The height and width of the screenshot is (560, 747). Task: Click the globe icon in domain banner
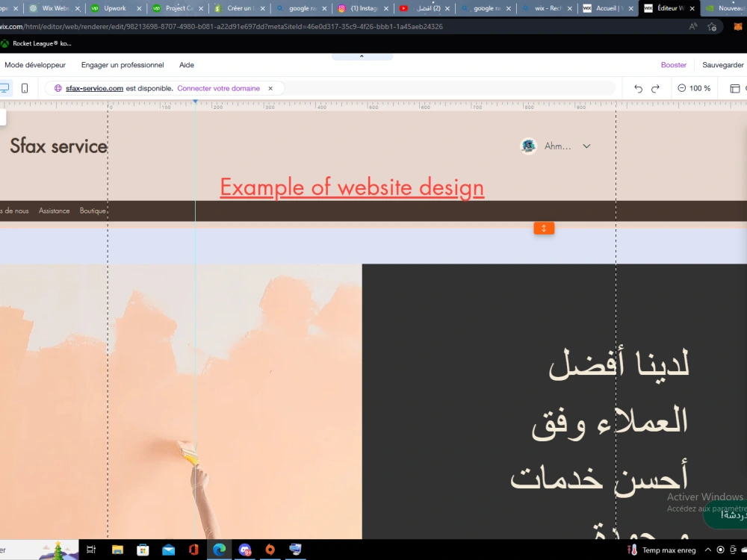point(58,88)
